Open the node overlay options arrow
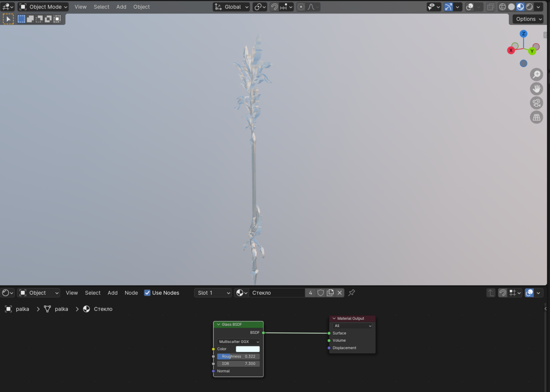The width and height of the screenshot is (550, 392). 539,292
